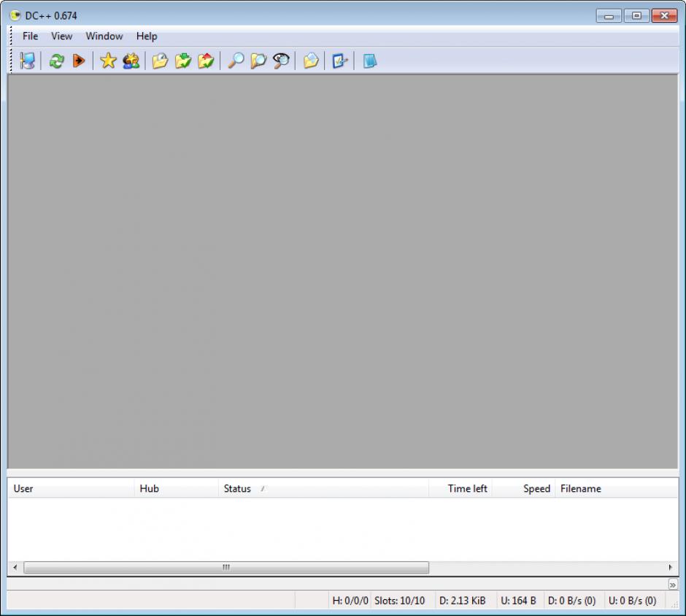The width and height of the screenshot is (686, 616).
Task: Open the Notepad blue pages icon
Action: tap(369, 61)
